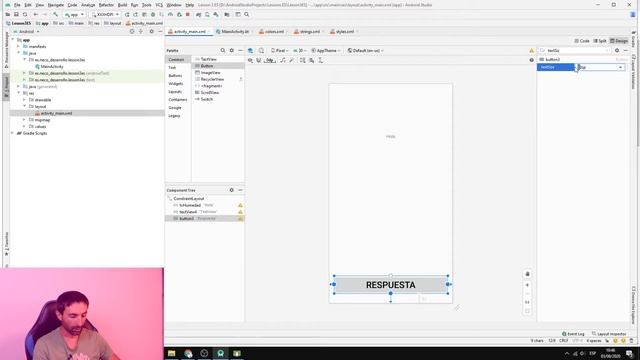The width and height of the screenshot is (640, 360).
Task: Open the AppTheme dropdown
Action: [x=326, y=51]
